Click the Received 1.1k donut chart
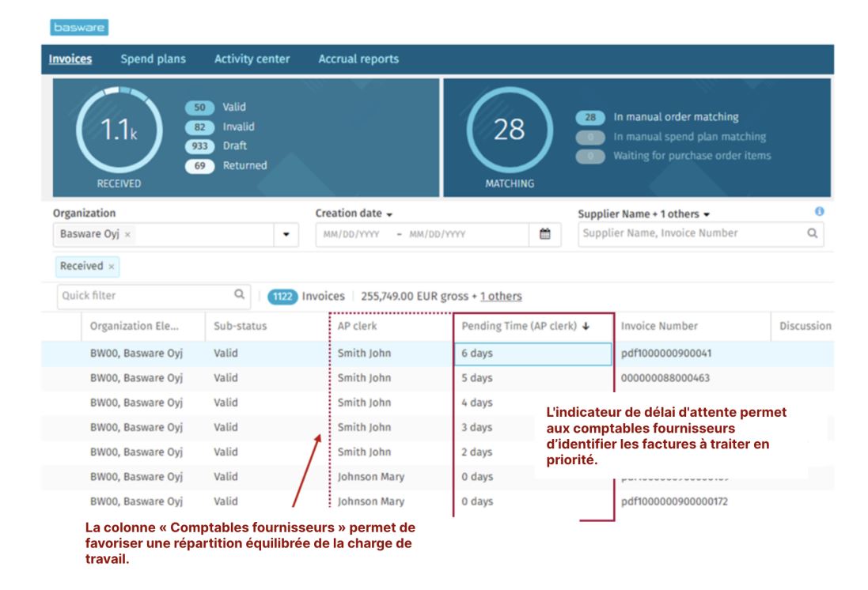This screenshot has width=868, height=590. [x=119, y=130]
